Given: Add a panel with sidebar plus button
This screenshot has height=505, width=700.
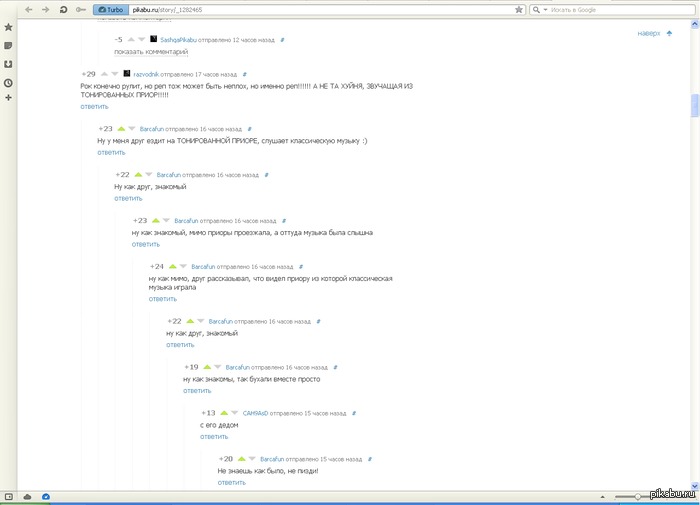Looking at the screenshot, I should pos(8,98).
